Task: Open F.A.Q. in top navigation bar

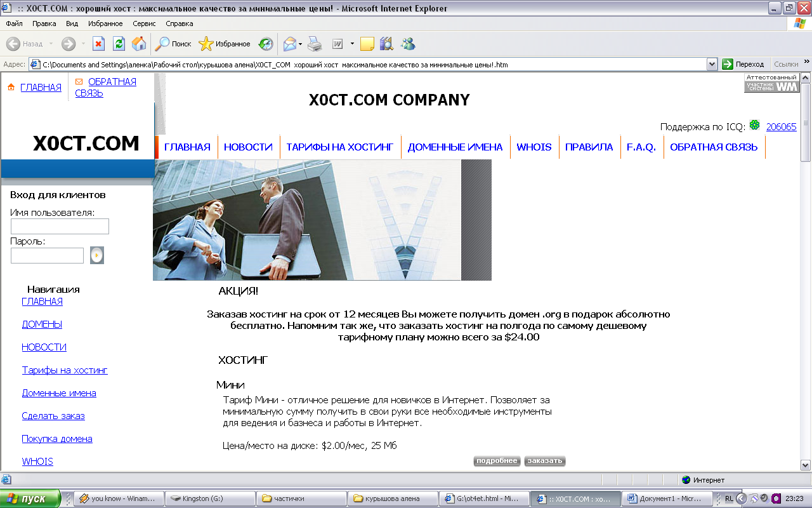Action: tap(641, 147)
